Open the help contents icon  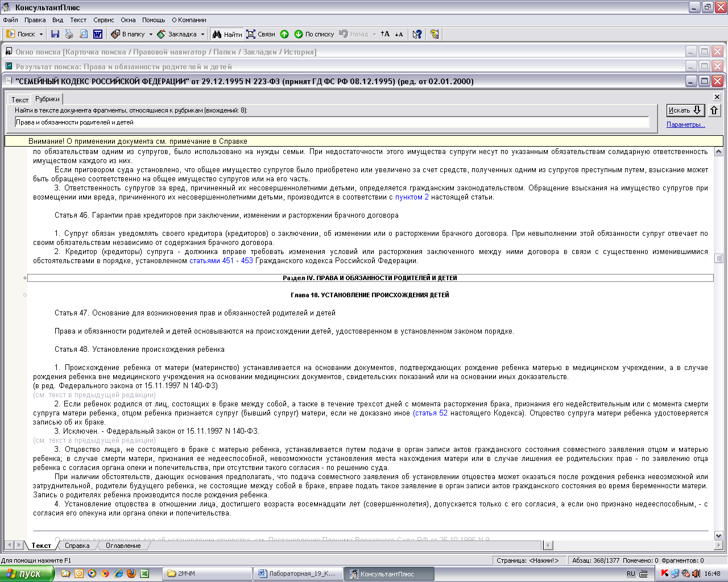pos(435,34)
